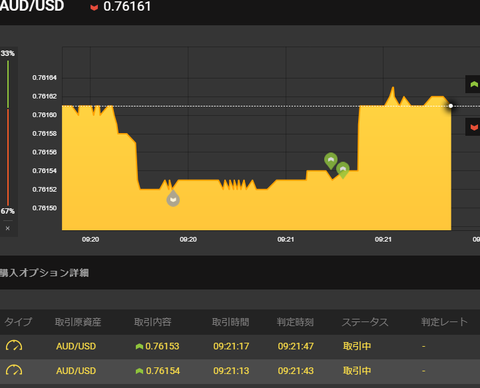Click the entry rate 0.76154

click(163, 371)
